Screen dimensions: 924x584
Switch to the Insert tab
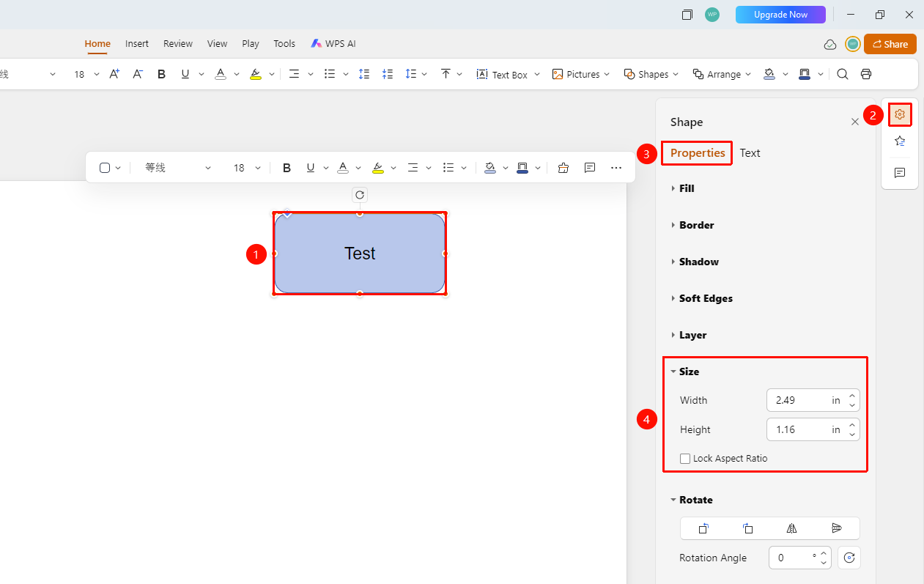(x=137, y=44)
